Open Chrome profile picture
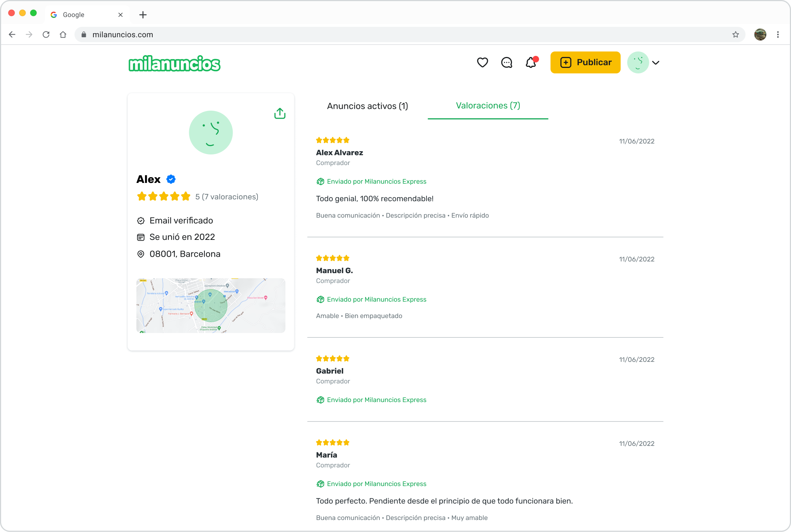 point(760,34)
